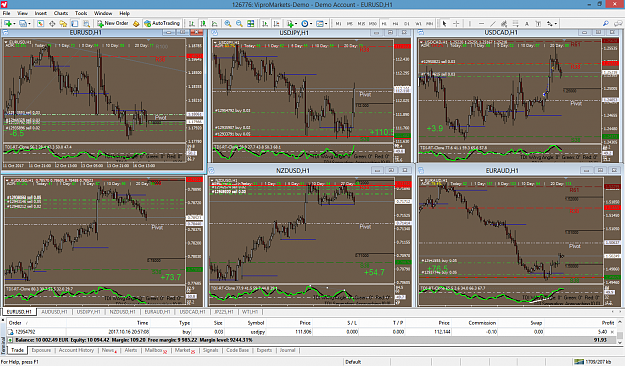Toggle the AutoTrading button
This screenshot has width=625, height=366.
pyautogui.click(x=162, y=24)
